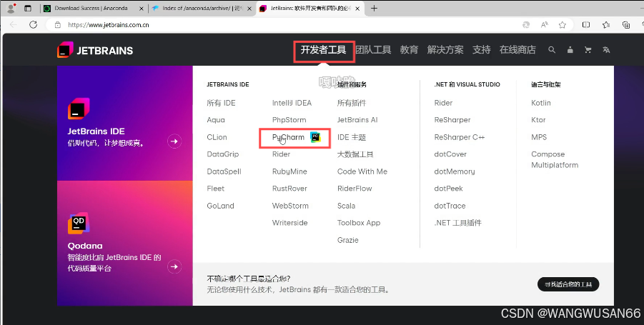644x325 pixels.
Task: Click the Qodana QD logo
Action: pyautogui.click(x=79, y=224)
